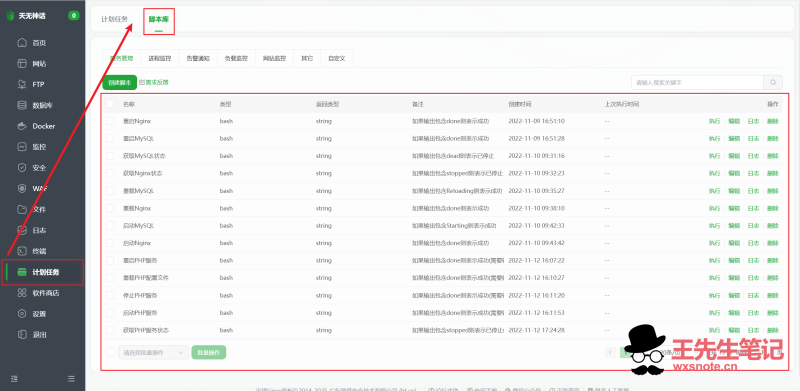800x391 pixels.
Task: Check the box for 获取MySQL状态 row
Action: pos(110,156)
